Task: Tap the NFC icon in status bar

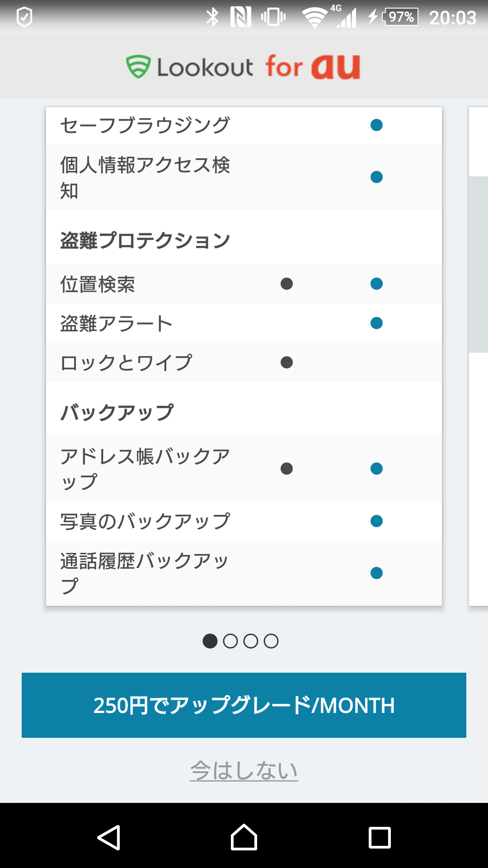Action: (241, 18)
